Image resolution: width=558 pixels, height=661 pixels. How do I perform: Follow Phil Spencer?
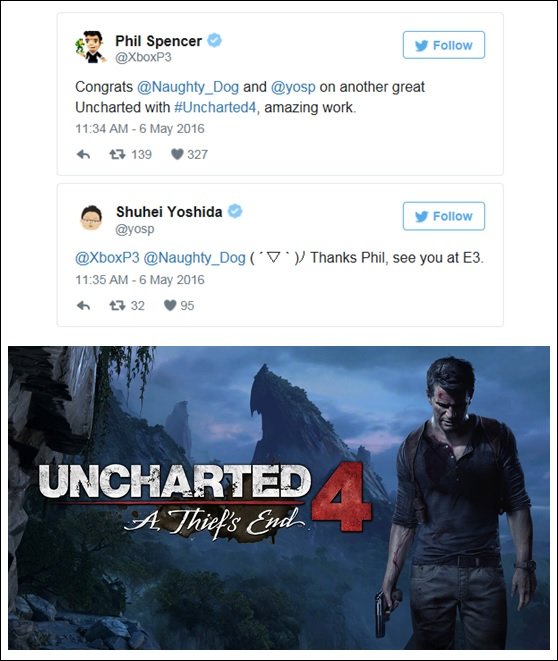point(444,45)
